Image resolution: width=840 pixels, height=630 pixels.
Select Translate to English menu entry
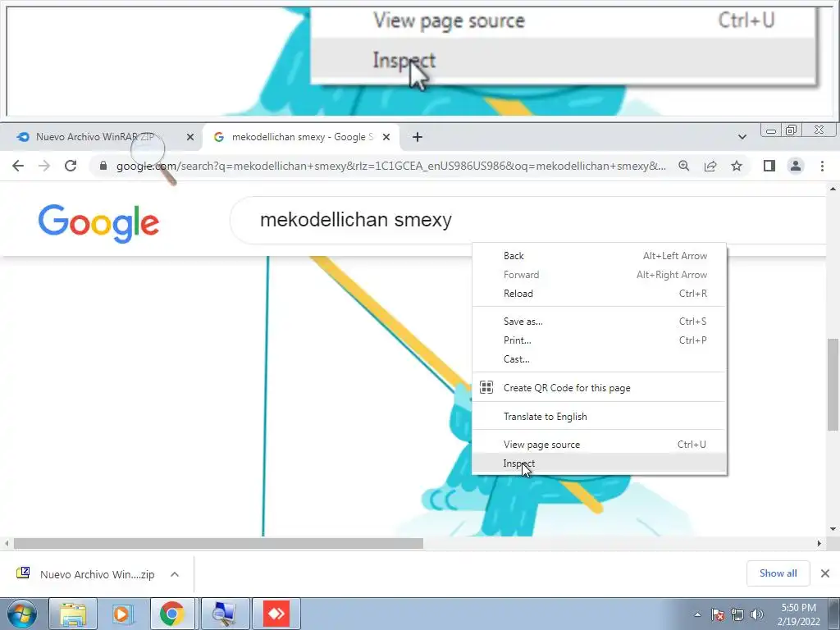[x=599, y=416]
